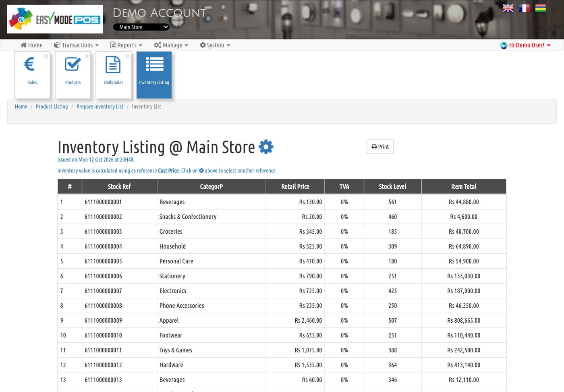564x392 pixels.
Task: Print the inventory listing
Action: coord(380,147)
